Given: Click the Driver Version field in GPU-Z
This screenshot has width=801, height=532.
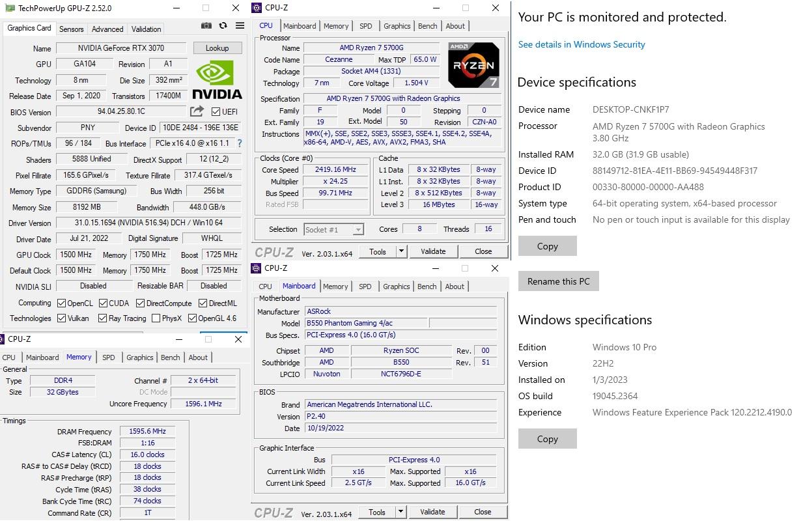Looking at the screenshot, I should 148,223.
